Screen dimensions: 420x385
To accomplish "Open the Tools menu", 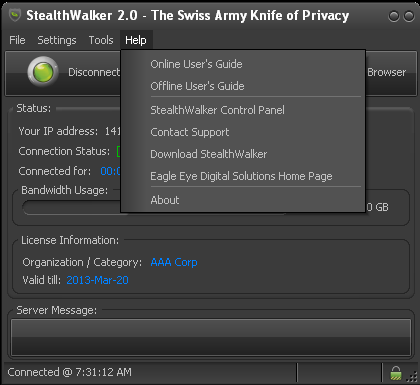I will (101, 40).
